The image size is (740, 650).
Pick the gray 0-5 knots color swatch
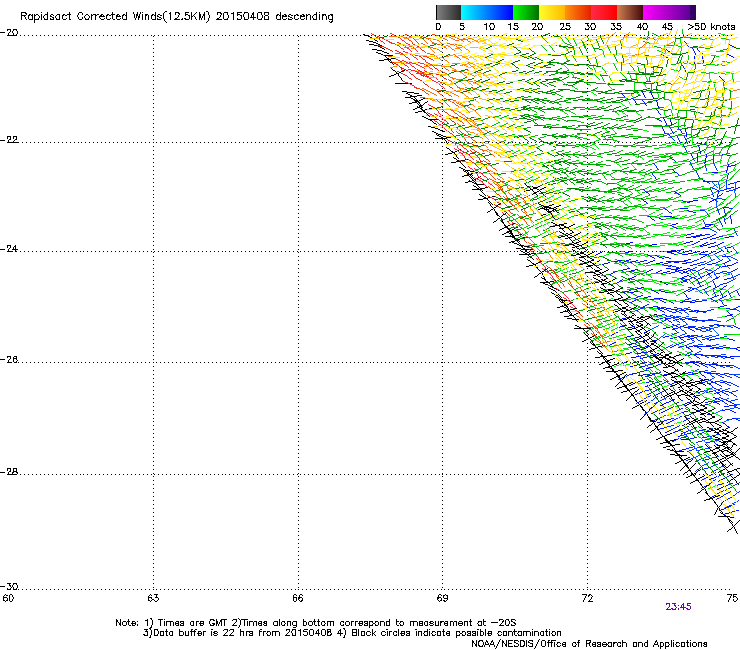click(x=448, y=12)
